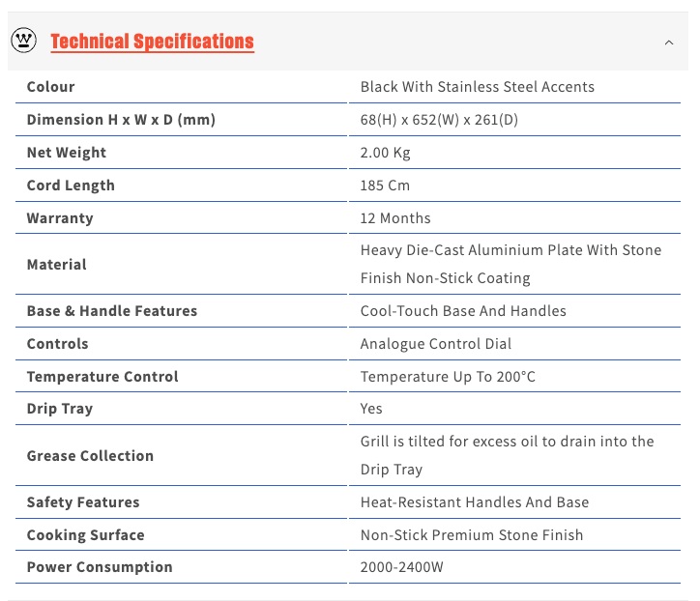Click the 2000-2400W power consumption value

click(x=401, y=567)
